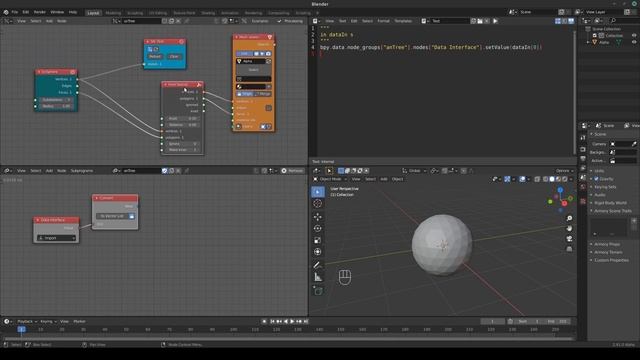The image size is (640, 360).
Task: Open Keying menu in timeline
Action: (x=48, y=322)
